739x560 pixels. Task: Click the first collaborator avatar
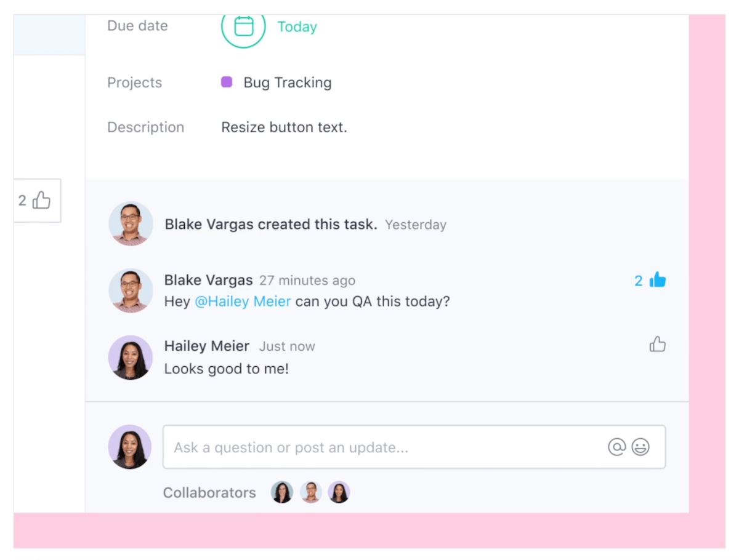click(x=281, y=492)
